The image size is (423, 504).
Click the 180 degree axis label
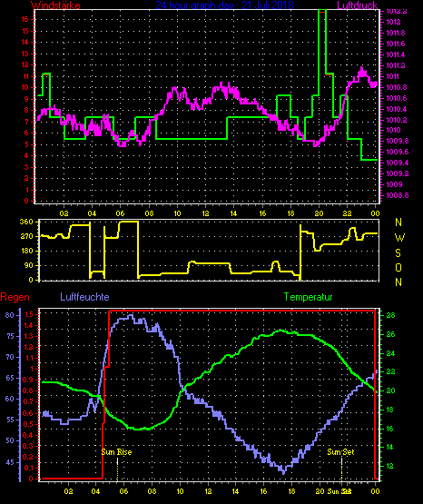[x=26, y=251]
